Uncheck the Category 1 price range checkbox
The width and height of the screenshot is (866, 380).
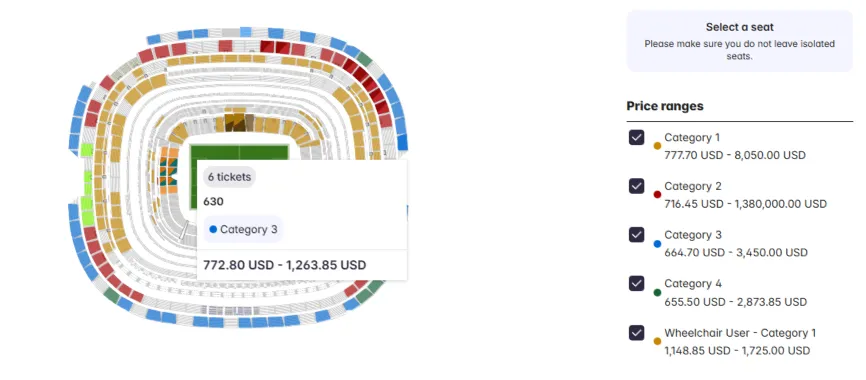tap(636, 138)
